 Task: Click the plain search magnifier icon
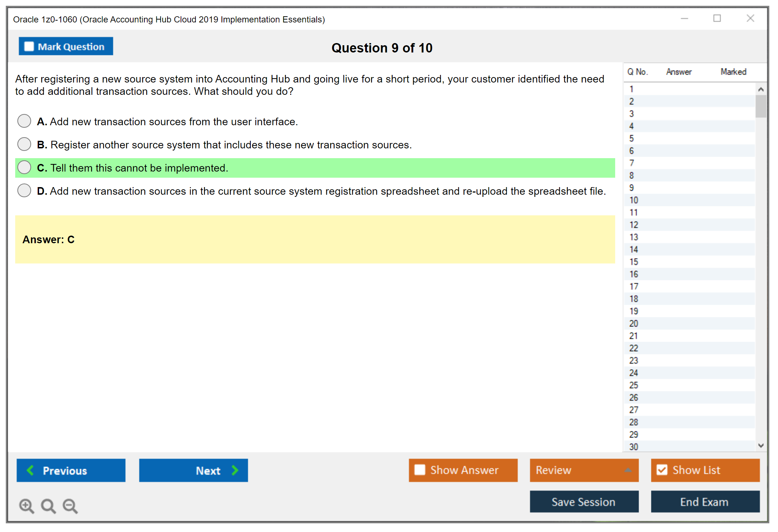pos(48,506)
